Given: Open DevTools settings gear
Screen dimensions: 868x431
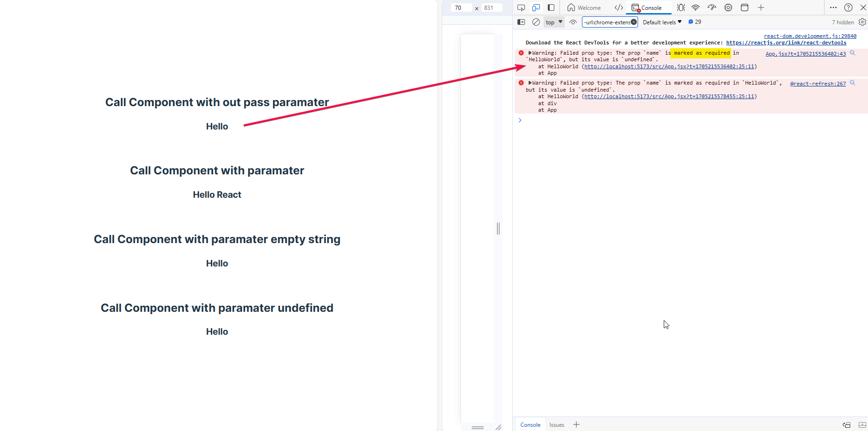Looking at the screenshot, I should click(862, 22).
